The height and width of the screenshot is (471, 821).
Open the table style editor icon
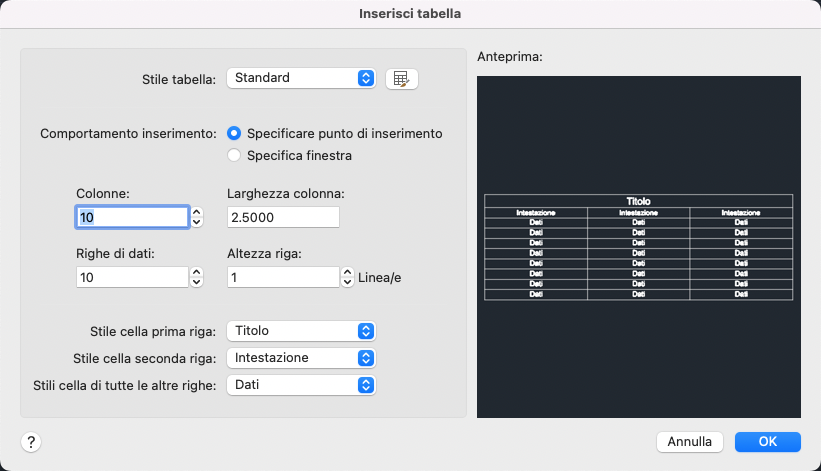click(x=401, y=78)
